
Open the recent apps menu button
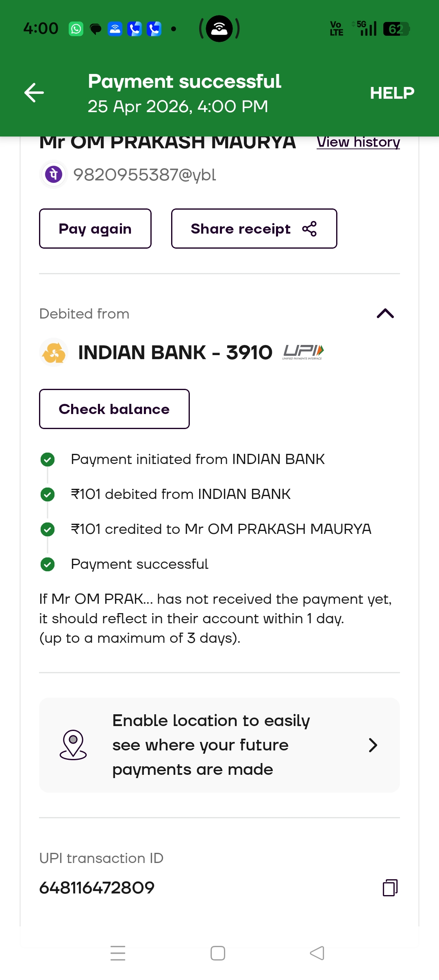click(x=118, y=953)
